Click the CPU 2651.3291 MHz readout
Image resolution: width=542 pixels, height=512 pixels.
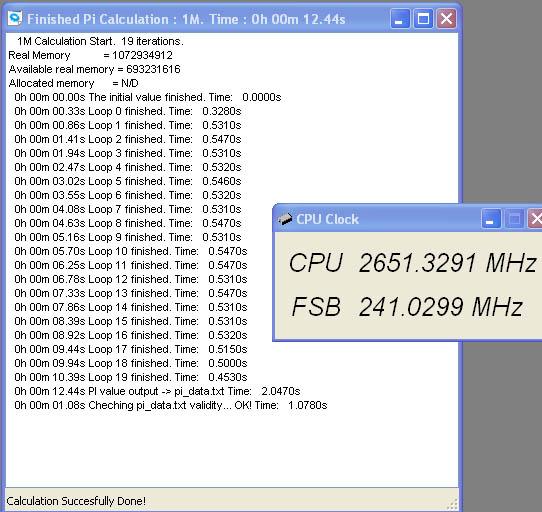(x=413, y=263)
